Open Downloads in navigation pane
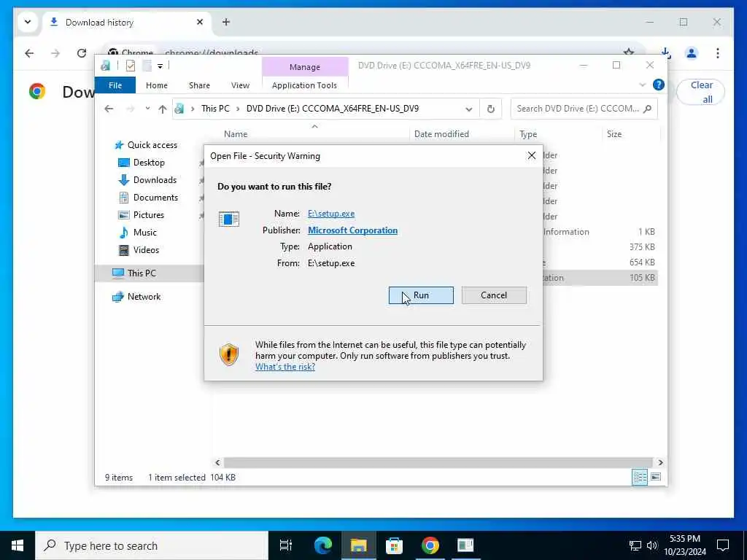Viewport: 747px width, 560px height. (x=155, y=180)
